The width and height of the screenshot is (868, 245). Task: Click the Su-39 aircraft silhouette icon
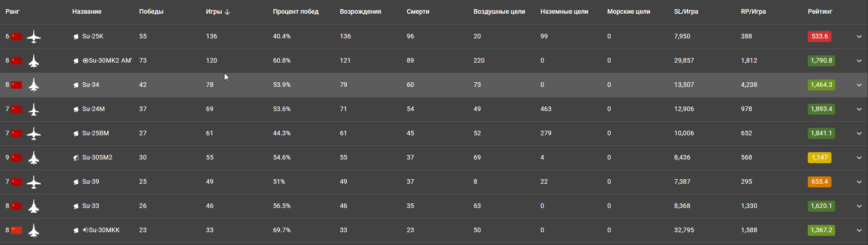click(34, 182)
